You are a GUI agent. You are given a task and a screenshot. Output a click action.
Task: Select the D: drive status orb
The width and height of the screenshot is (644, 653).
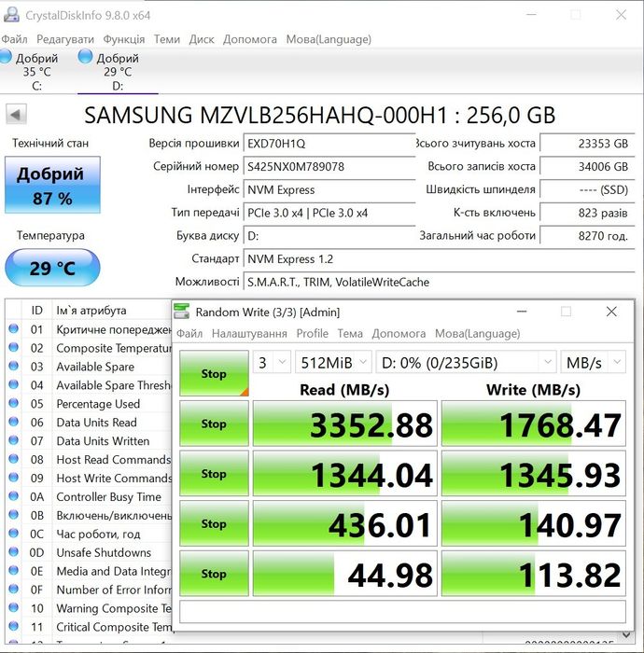85,57
